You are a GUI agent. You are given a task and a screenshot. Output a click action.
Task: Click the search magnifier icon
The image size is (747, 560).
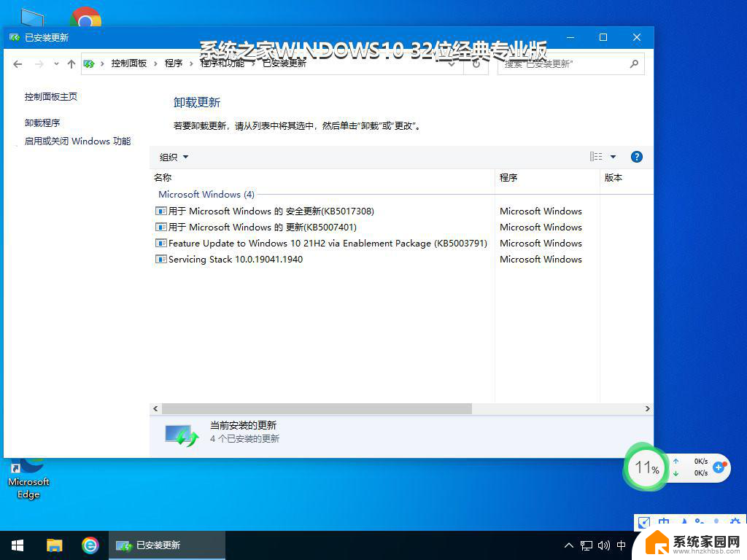(x=634, y=64)
